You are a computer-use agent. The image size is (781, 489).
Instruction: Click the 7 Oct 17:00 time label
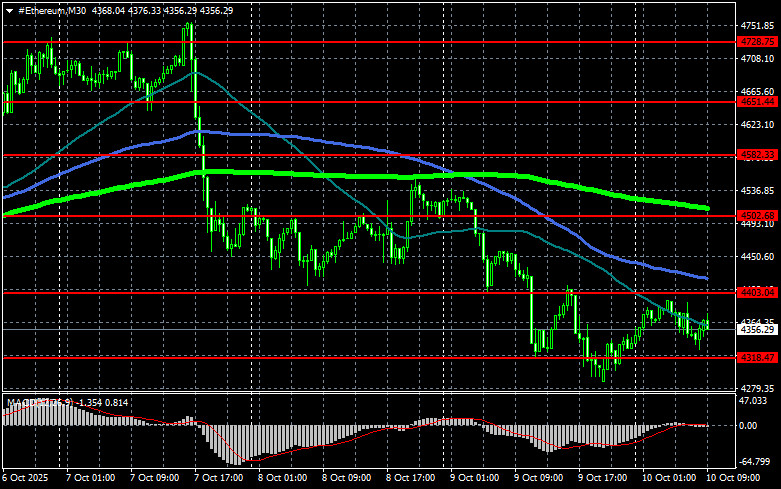coord(219,478)
